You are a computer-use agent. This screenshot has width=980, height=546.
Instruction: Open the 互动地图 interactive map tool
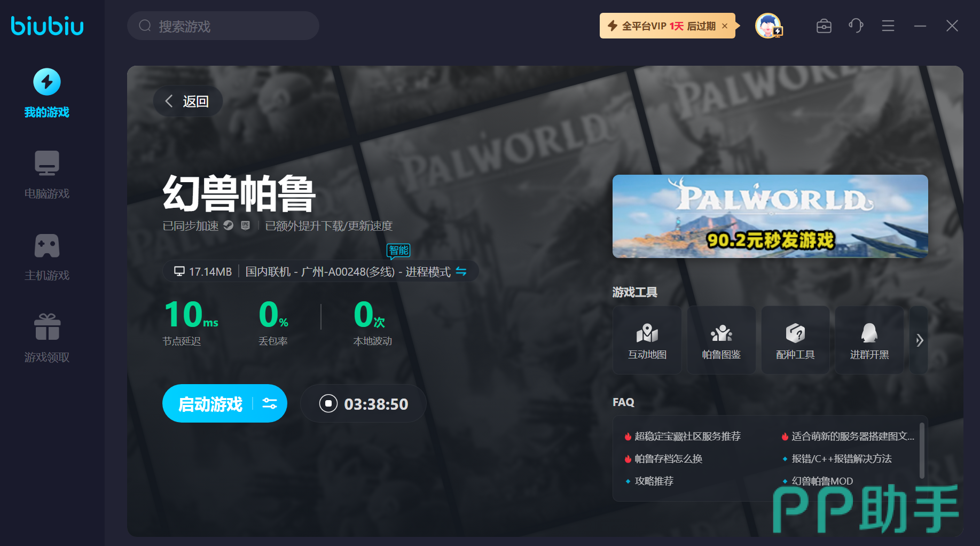pyautogui.click(x=647, y=340)
